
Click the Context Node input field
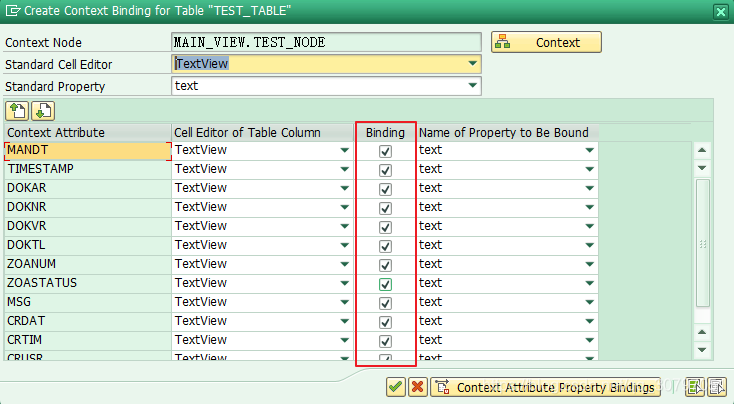coord(326,43)
